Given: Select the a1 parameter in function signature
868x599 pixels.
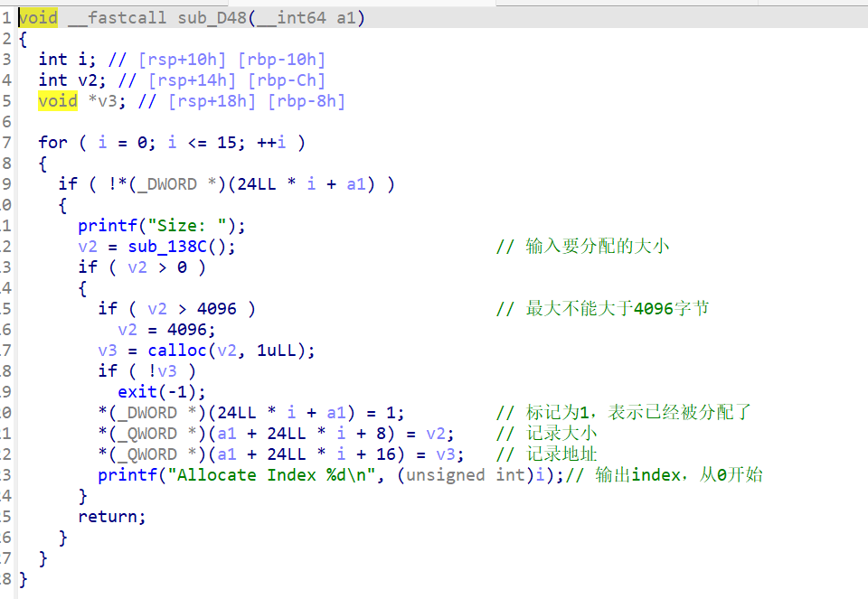Looking at the screenshot, I should point(346,18).
